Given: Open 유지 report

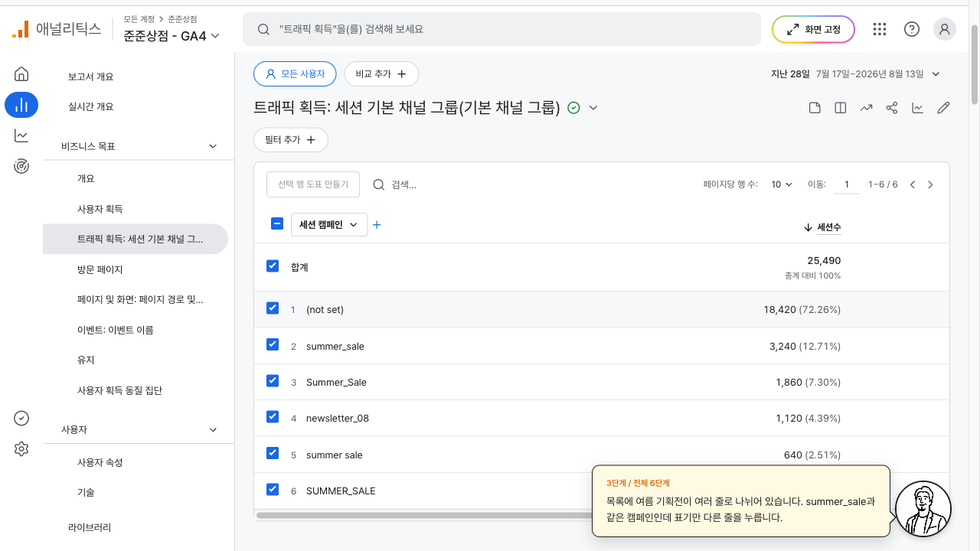Looking at the screenshot, I should point(86,360).
